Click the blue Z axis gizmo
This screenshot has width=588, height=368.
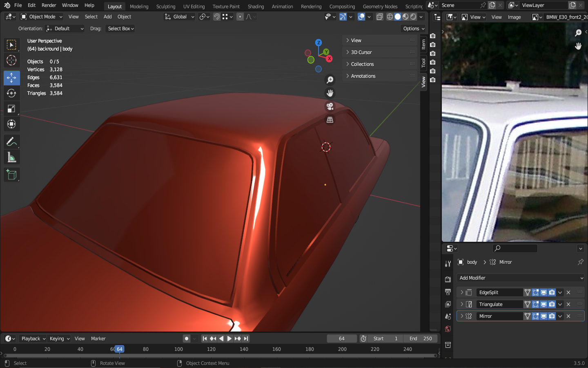[318, 43]
